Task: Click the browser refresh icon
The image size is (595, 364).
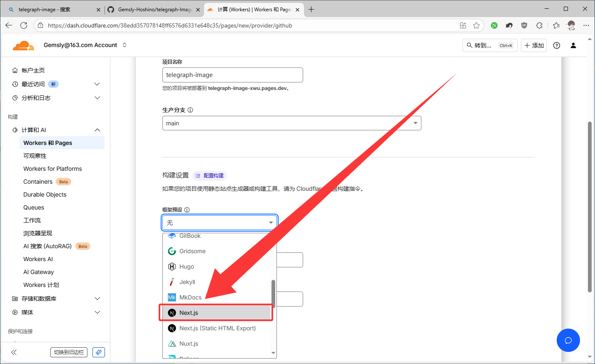Action: point(24,25)
